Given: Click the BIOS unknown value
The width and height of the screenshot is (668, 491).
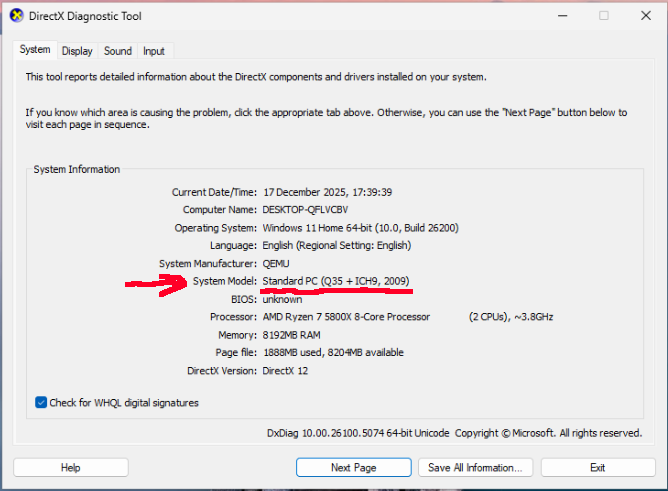Looking at the screenshot, I should (282, 299).
